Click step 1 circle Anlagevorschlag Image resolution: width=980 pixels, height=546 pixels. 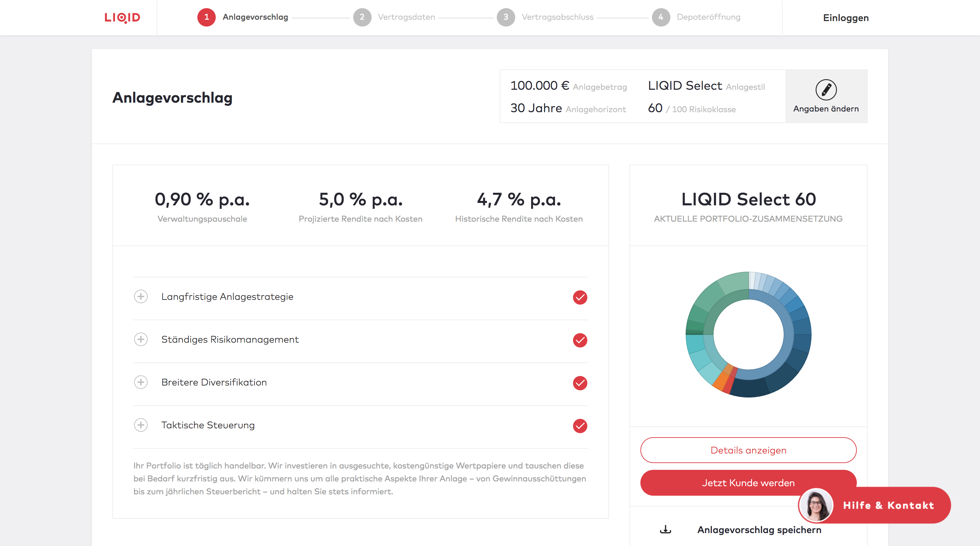[206, 17]
